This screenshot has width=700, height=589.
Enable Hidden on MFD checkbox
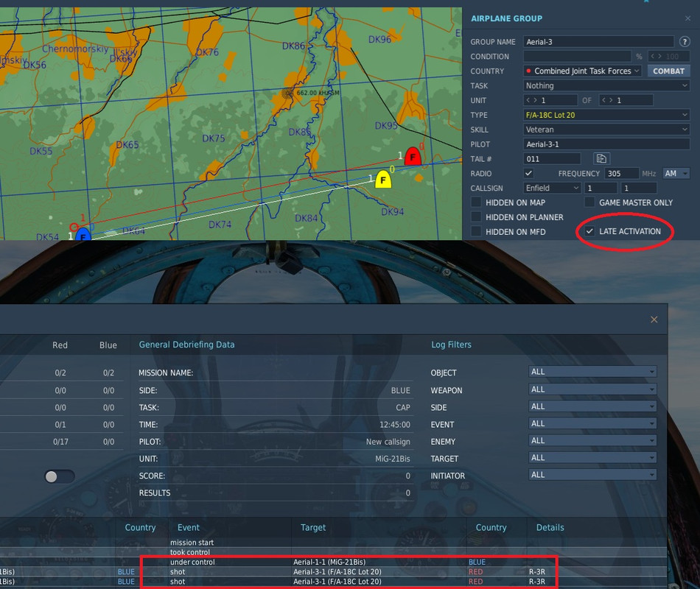click(476, 232)
